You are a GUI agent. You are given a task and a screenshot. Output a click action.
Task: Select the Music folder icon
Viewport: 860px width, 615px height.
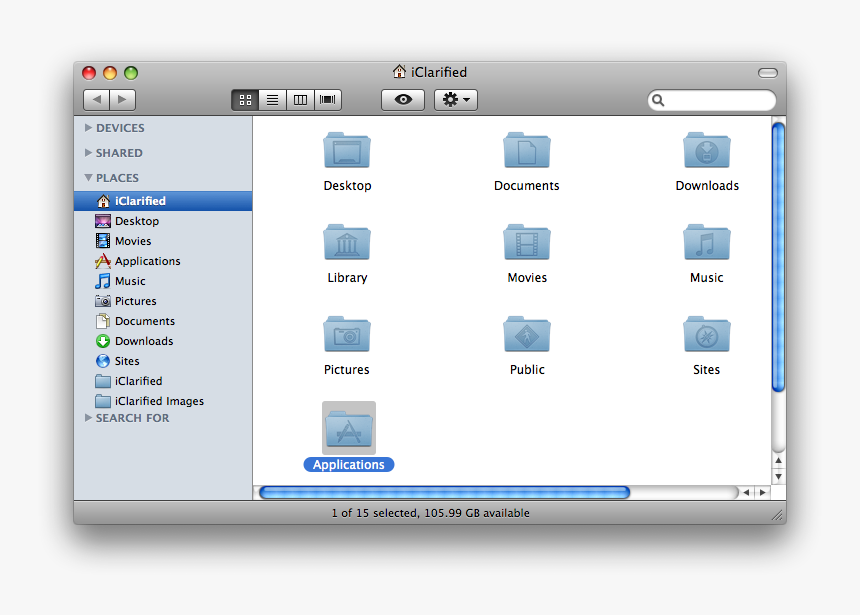[x=706, y=242]
